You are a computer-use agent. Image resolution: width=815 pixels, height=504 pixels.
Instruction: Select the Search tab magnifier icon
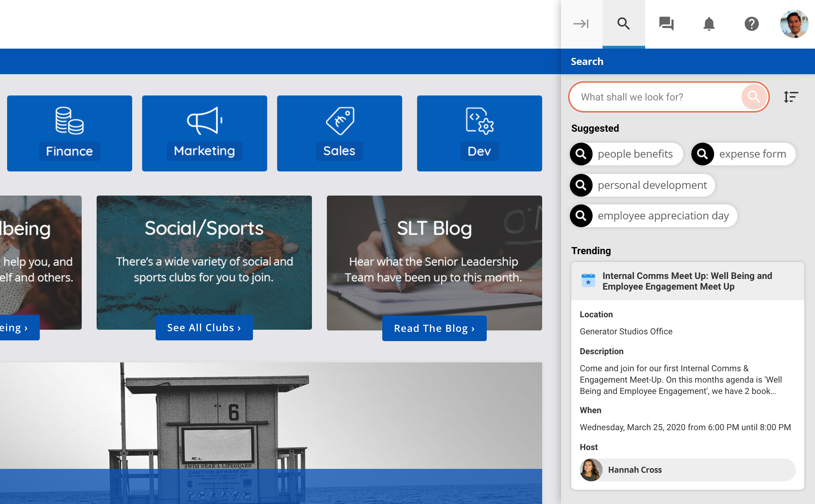tap(624, 24)
